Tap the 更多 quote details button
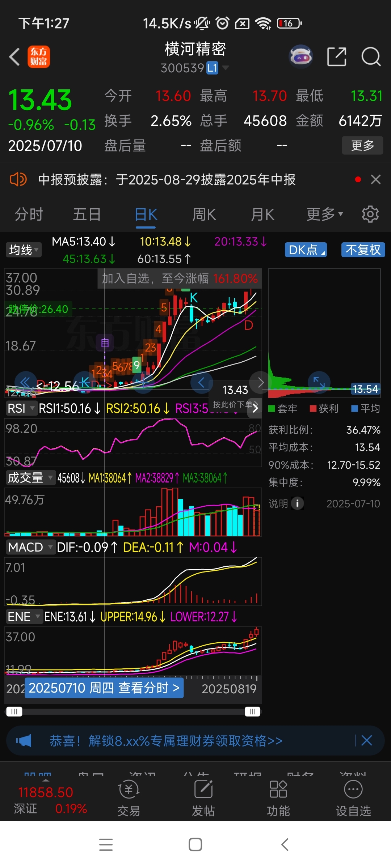Image resolution: width=391 pixels, height=868 pixels. pos(362,145)
